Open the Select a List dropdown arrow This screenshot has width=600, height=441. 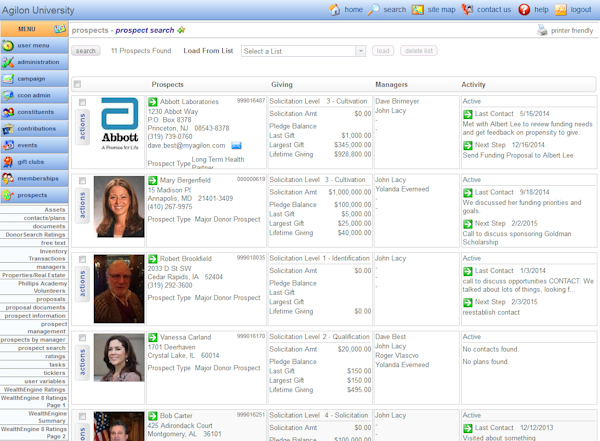click(x=360, y=51)
